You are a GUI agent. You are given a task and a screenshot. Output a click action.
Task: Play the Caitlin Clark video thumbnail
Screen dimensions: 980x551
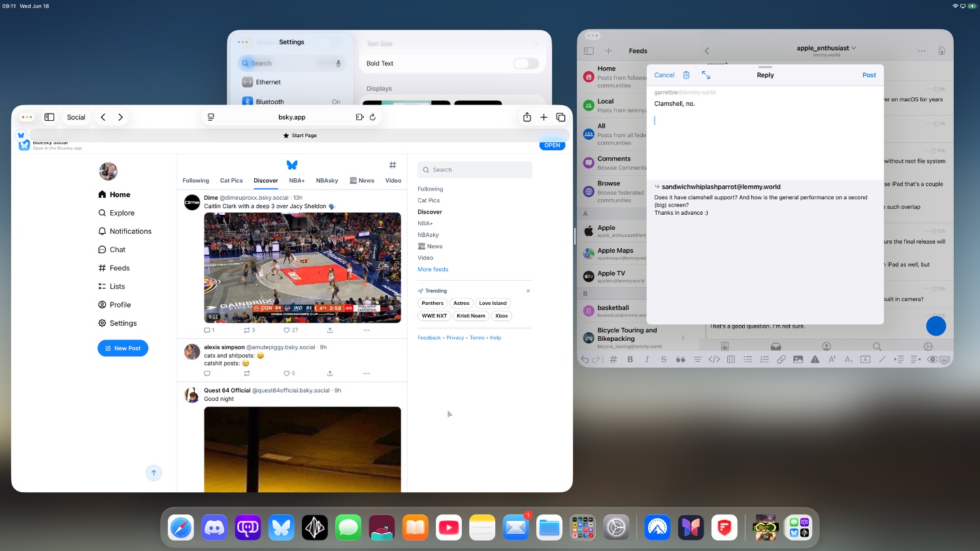[302, 268]
